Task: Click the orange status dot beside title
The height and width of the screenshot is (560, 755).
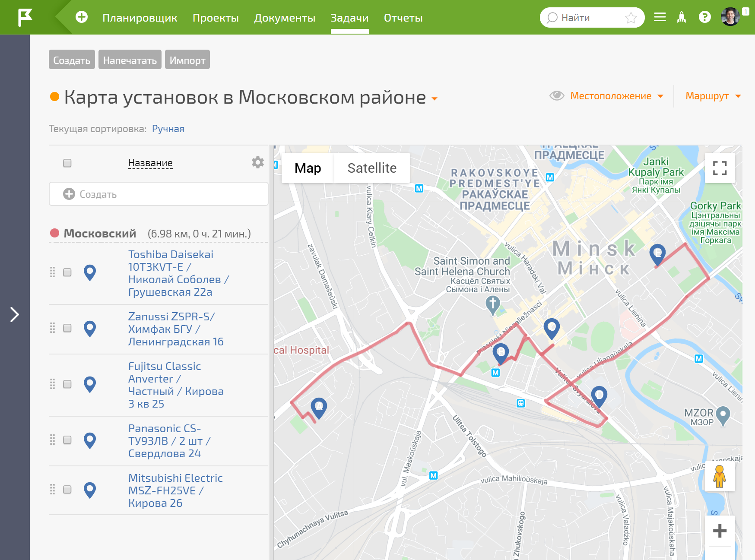Action: tap(54, 97)
